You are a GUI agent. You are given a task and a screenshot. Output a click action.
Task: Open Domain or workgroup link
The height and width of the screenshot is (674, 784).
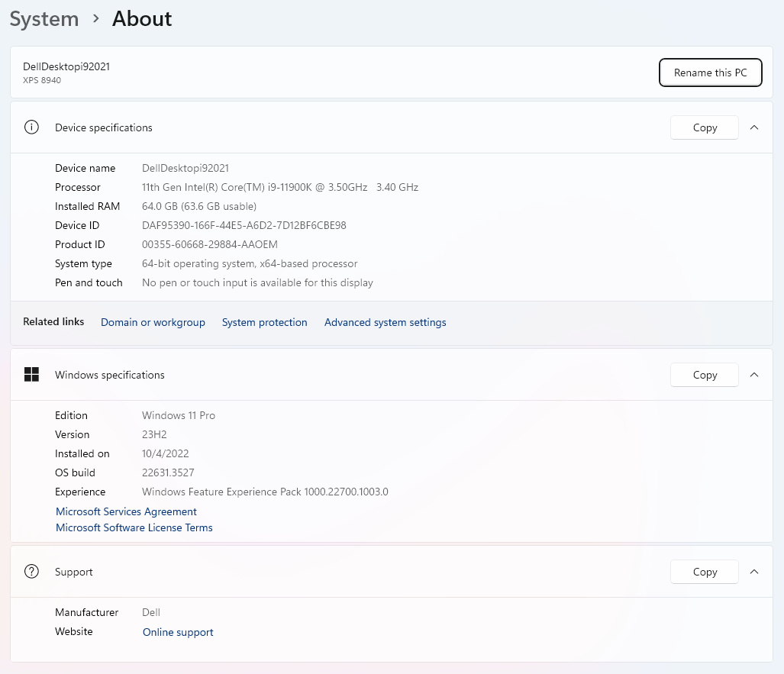tap(153, 322)
